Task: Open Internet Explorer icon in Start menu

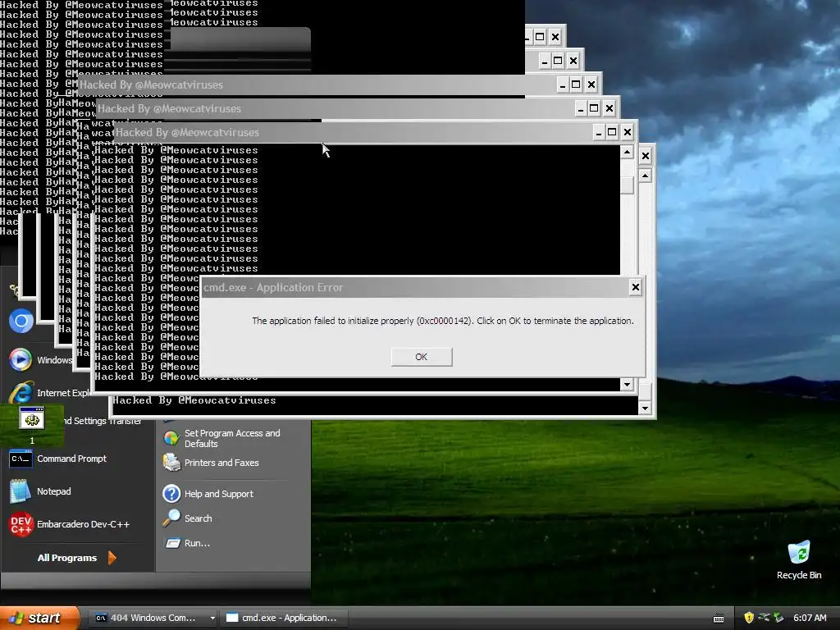Action: (x=21, y=393)
